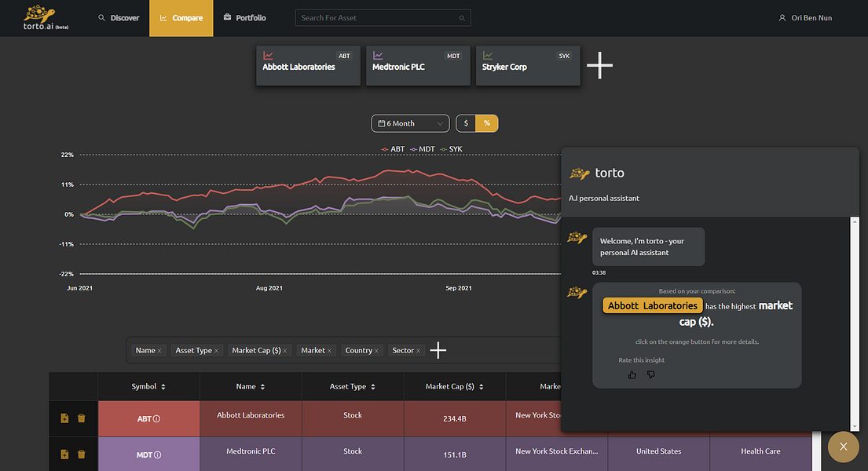The height and width of the screenshot is (471, 868).
Task: Select the Compare tab
Action: point(181,18)
